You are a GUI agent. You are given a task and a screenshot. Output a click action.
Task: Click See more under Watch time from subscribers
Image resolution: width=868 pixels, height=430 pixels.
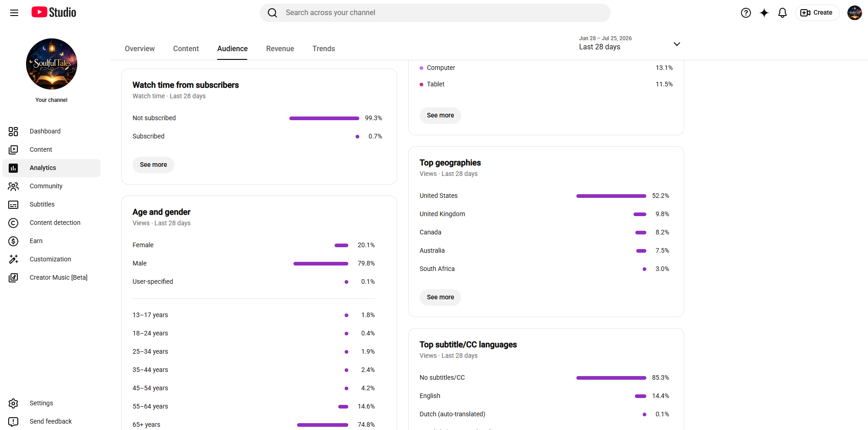(x=153, y=165)
